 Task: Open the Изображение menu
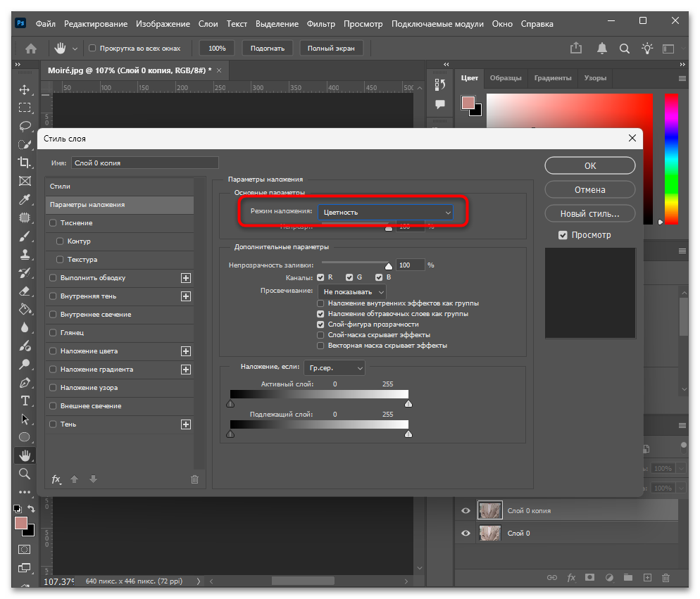[163, 24]
